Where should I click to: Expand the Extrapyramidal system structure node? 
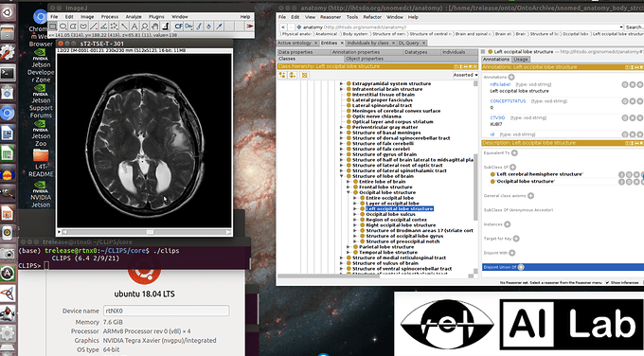341,83
